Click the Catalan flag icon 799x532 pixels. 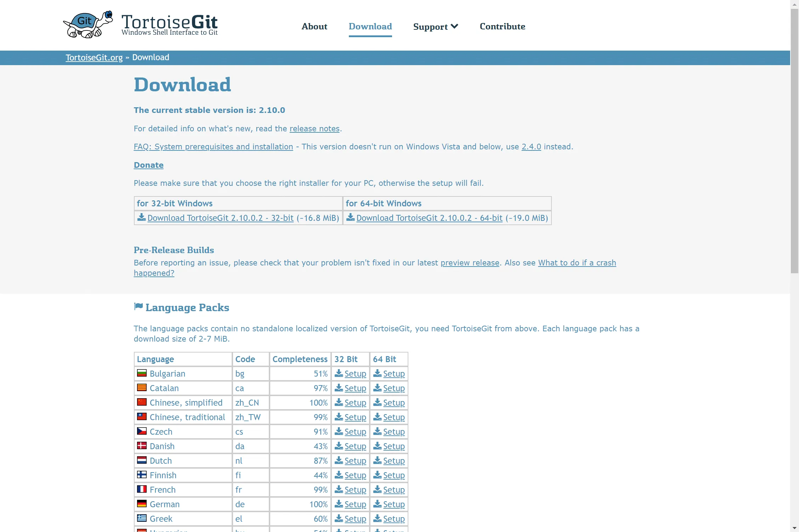click(x=142, y=388)
